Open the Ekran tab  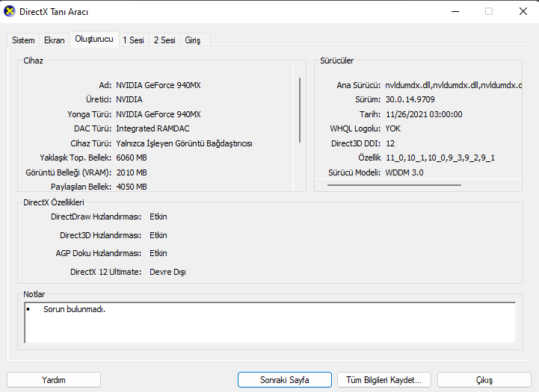click(x=55, y=40)
